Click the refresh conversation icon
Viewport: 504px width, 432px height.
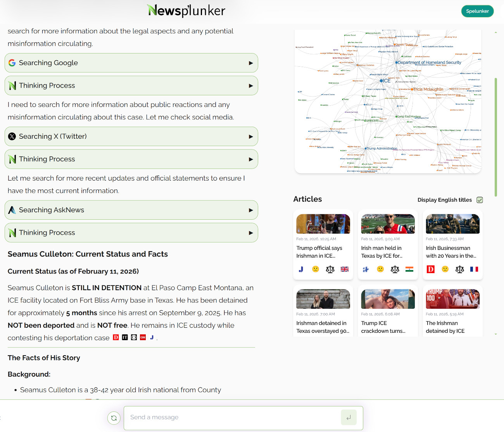tap(114, 418)
